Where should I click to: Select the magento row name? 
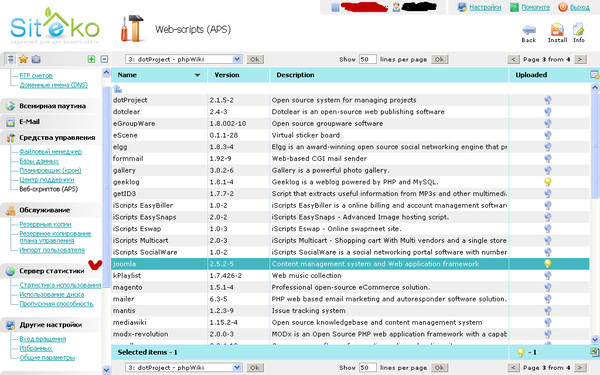[x=127, y=287]
